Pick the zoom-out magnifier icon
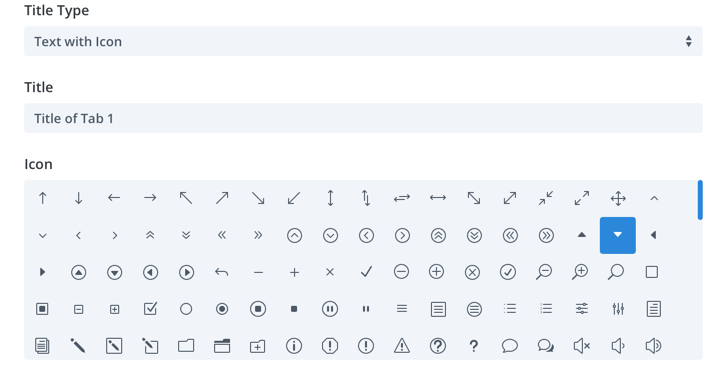The height and width of the screenshot is (379, 722). 544,272
